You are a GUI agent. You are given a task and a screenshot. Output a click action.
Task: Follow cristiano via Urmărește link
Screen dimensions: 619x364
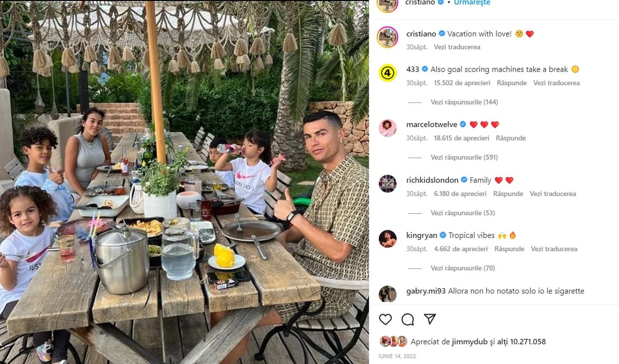pos(472,3)
